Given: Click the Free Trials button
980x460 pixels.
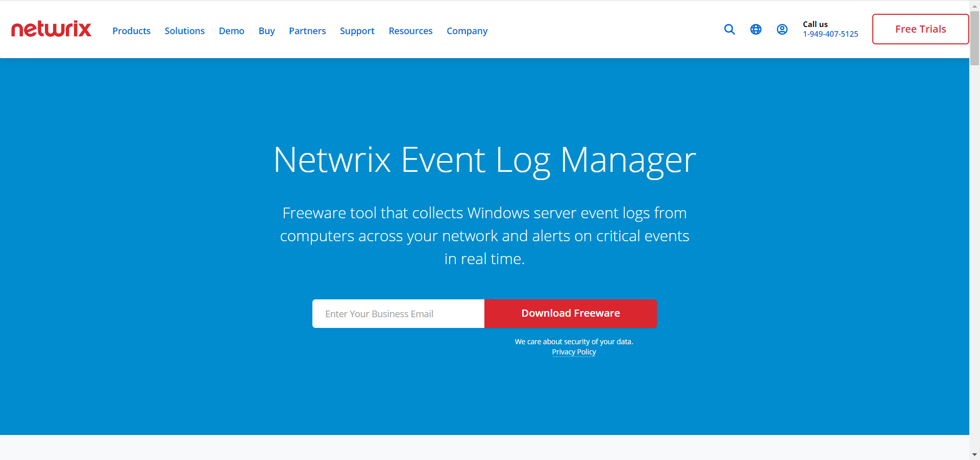Looking at the screenshot, I should click(x=920, y=29).
